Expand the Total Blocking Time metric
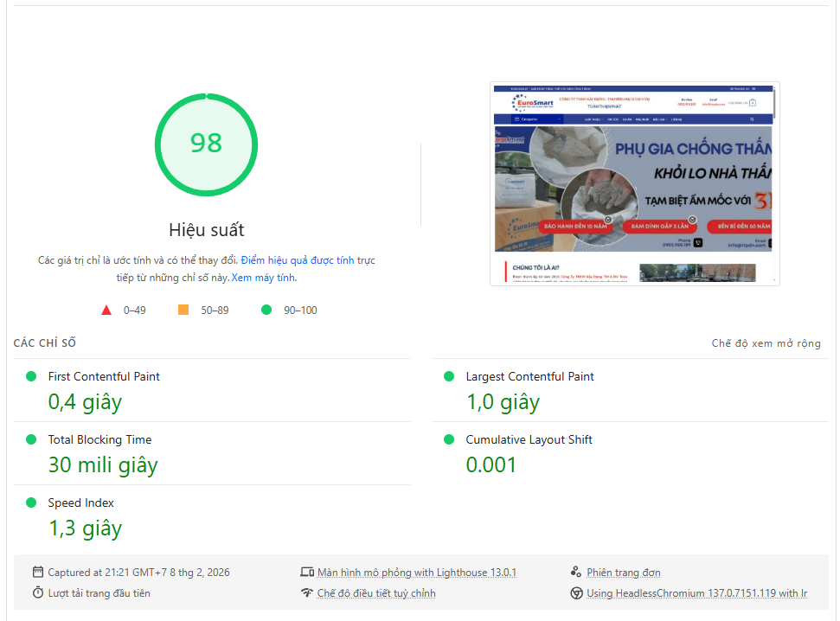840x621 pixels. 212,453
